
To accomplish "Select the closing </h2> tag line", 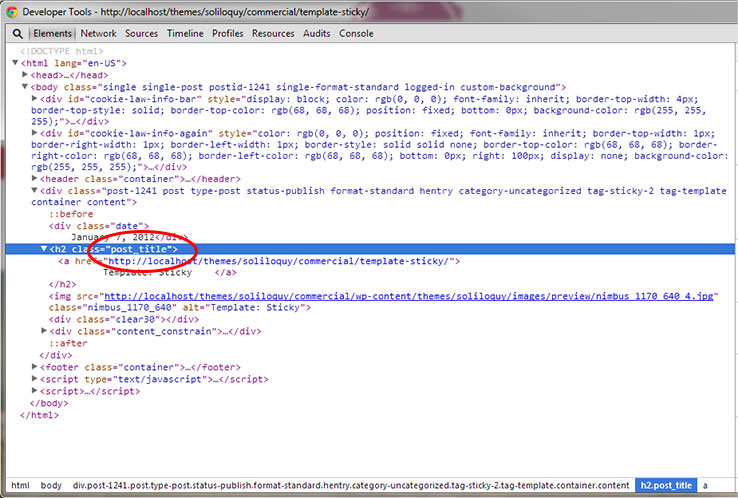I will tap(63, 284).
